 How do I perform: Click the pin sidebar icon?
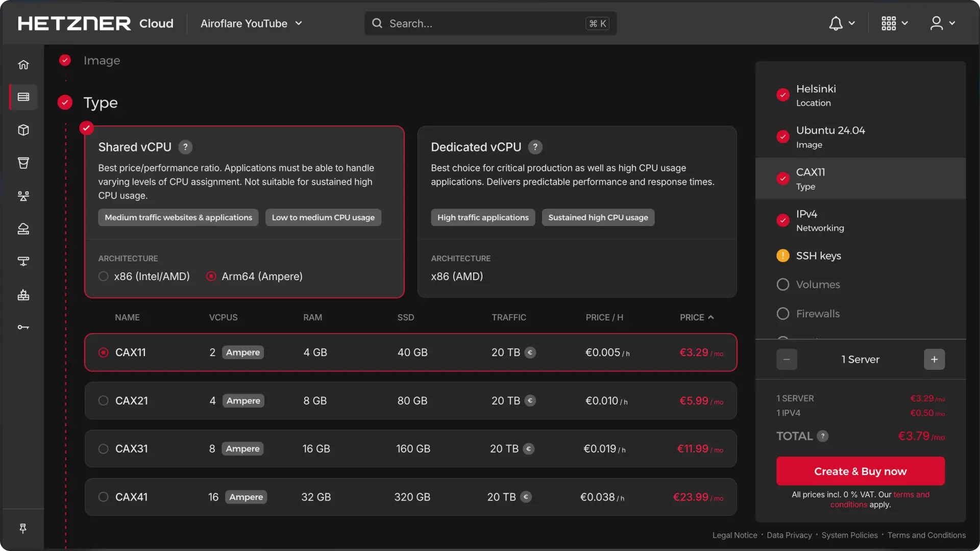coord(23,529)
